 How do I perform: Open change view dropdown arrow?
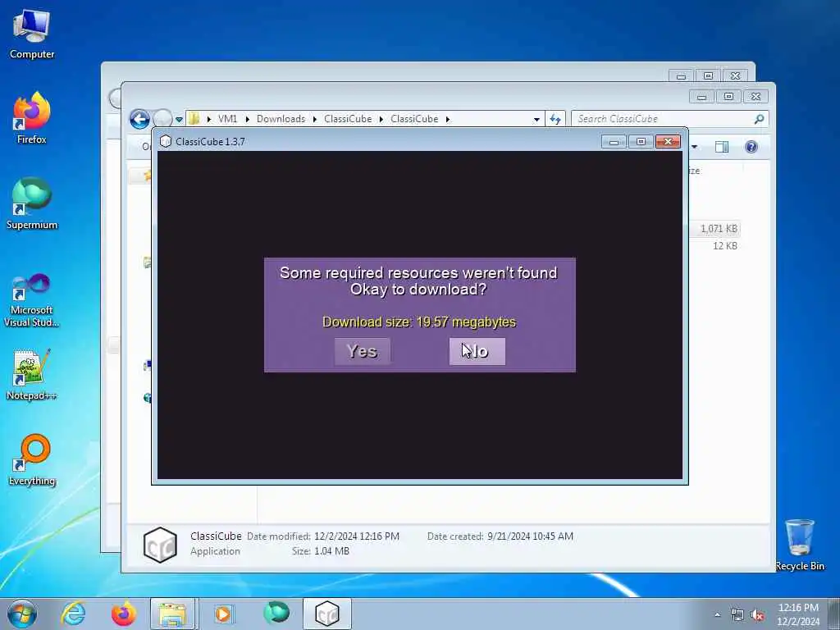[x=694, y=147]
